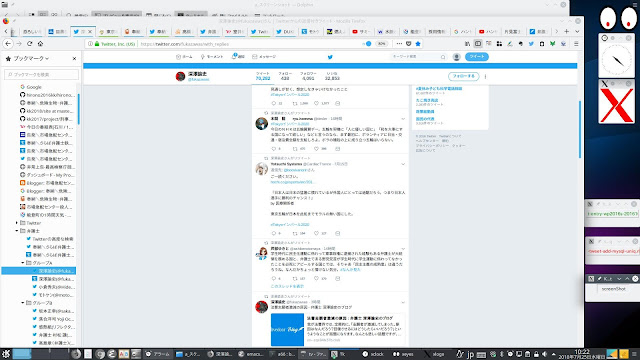Click the application launcher at the taskbar's left end
This screenshot has width=640, height=360.
pyautogui.click(x=6, y=353)
